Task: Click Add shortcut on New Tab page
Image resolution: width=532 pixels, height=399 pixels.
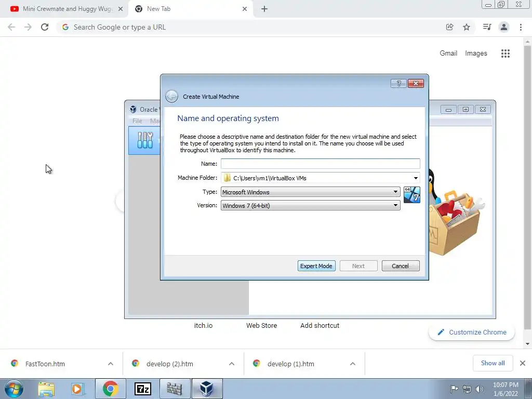Action: [320, 325]
